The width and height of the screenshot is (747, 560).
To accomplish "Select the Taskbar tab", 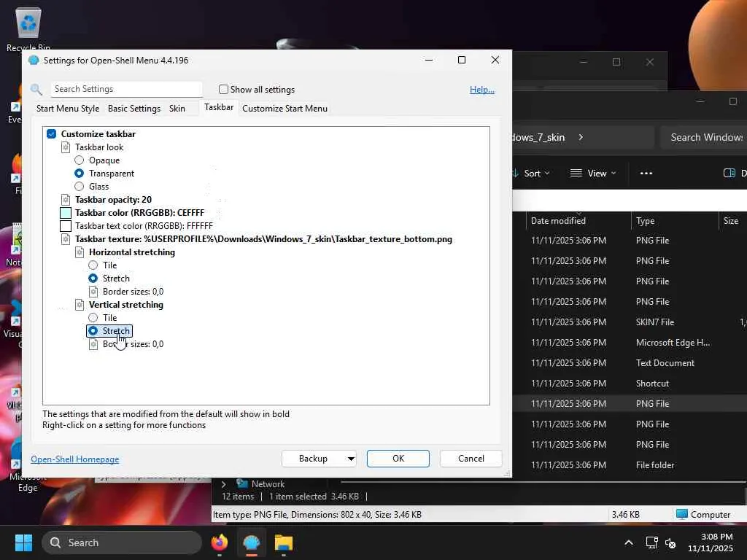I will [x=219, y=107].
